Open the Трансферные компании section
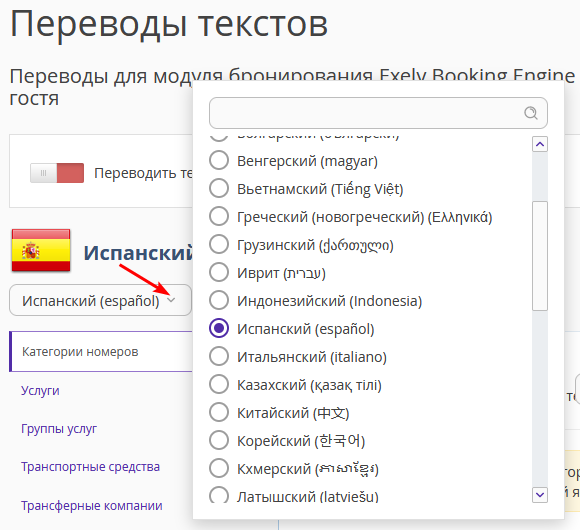 [91, 505]
